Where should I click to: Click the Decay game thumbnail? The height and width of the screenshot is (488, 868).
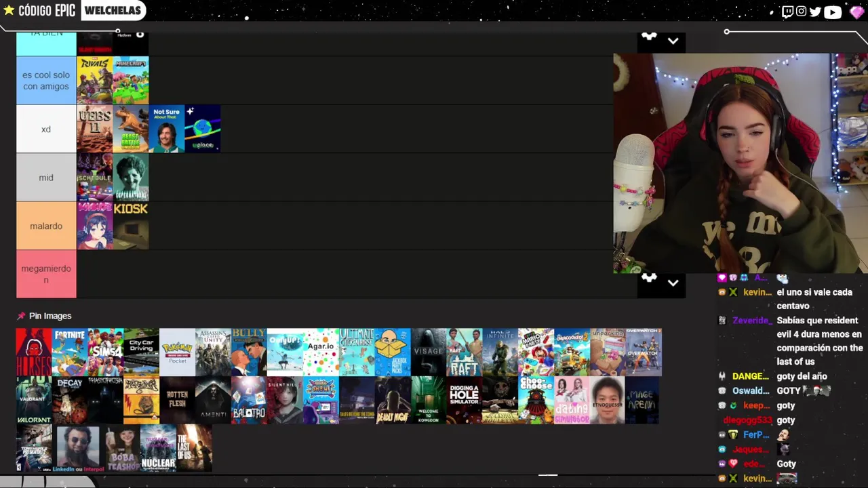(70, 401)
